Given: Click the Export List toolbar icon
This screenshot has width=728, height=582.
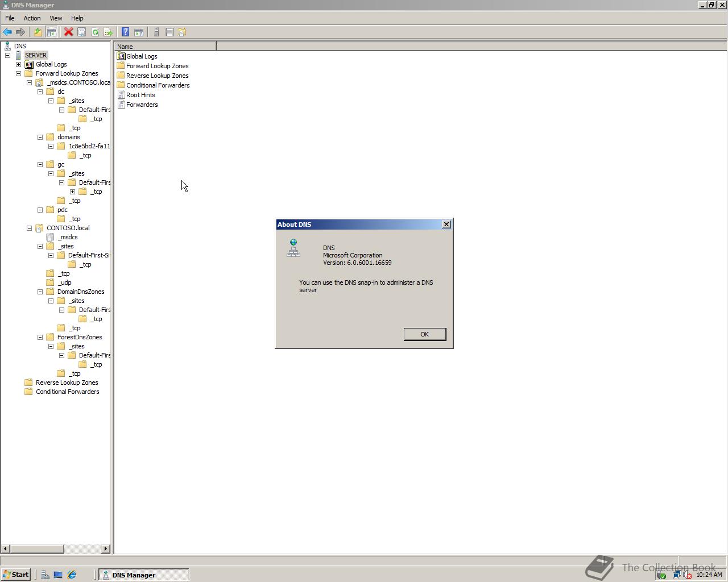Looking at the screenshot, I should click(x=108, y=32).
